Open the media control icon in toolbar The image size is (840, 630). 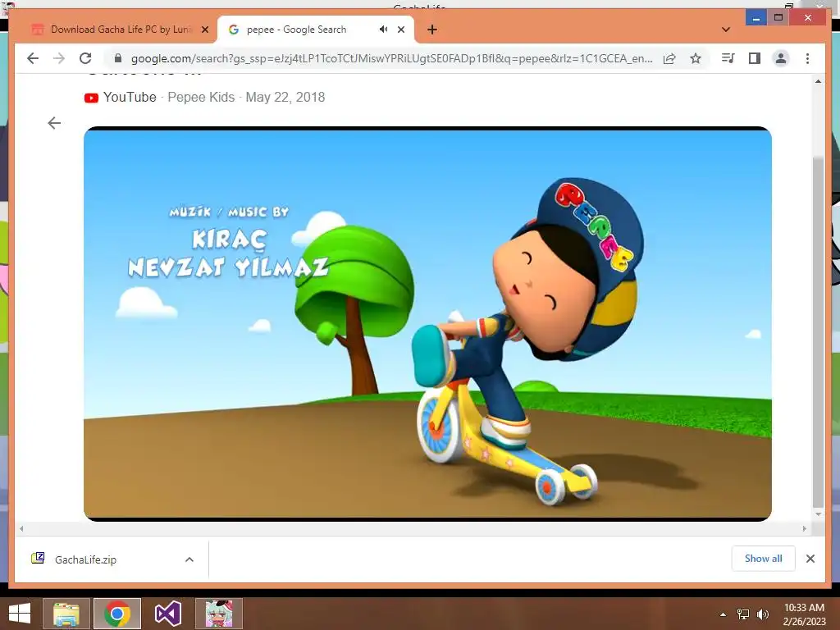pos(728,58)
